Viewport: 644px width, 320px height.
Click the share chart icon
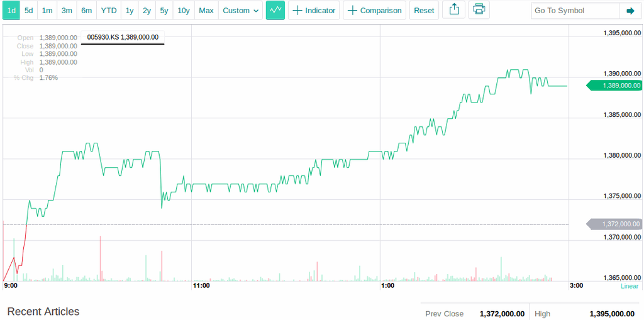pos(454,10)
